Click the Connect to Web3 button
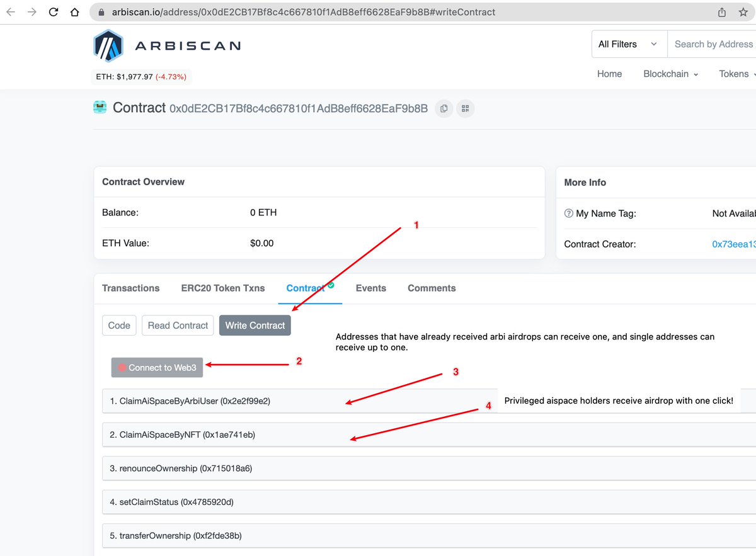 point(157,368)
